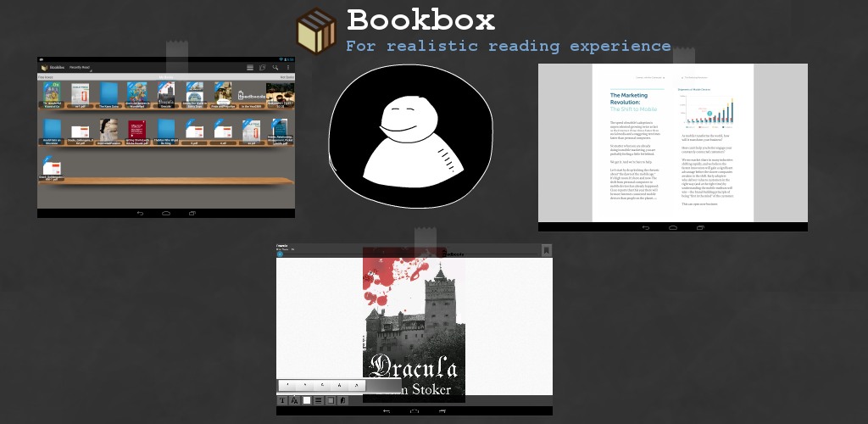Switch bookshelf to list view icon
The width and height of the screenshot is (868, 424).
[250, 68]
